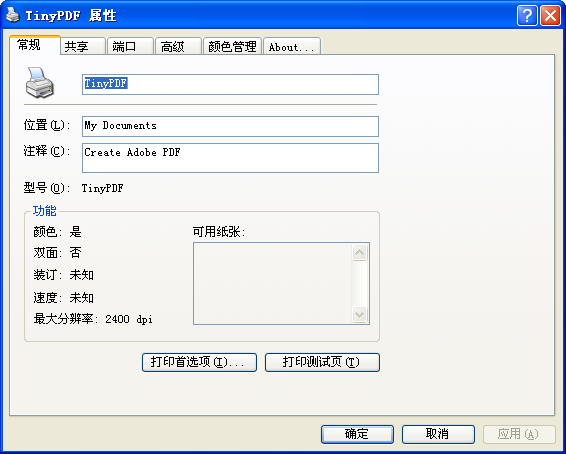Click the 可用纸张 label
This screenshot has width=566, height=454.
(219, 232)
